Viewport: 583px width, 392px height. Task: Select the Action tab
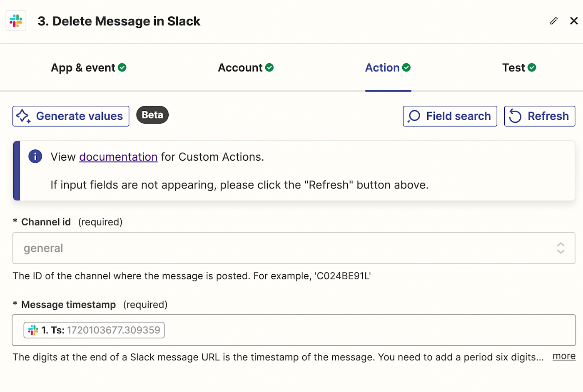click(x=382, y=68)
